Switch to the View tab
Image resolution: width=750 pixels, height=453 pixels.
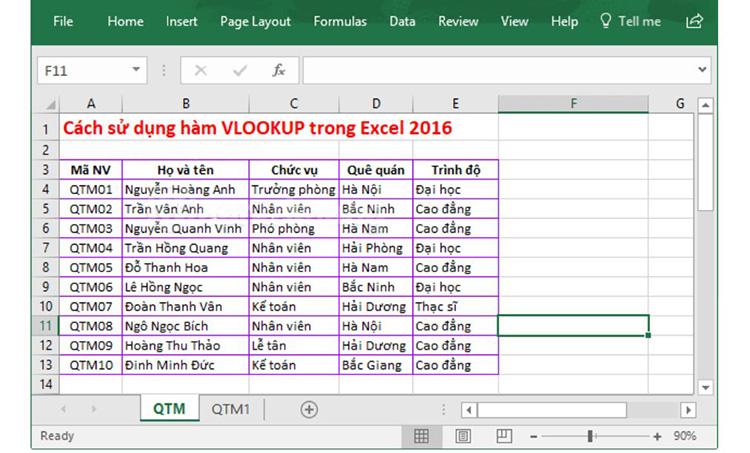[515, 22]
